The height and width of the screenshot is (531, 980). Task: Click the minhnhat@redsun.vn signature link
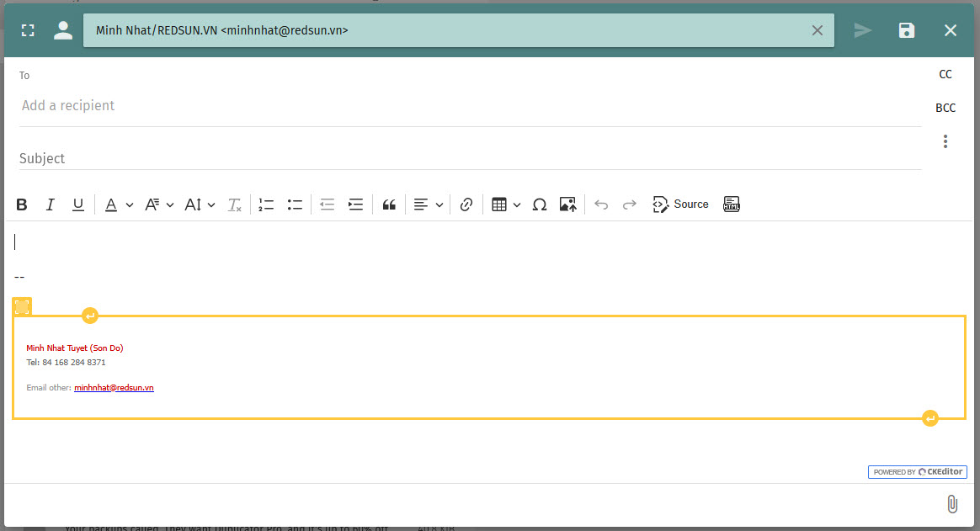click(x=114, y=388)
